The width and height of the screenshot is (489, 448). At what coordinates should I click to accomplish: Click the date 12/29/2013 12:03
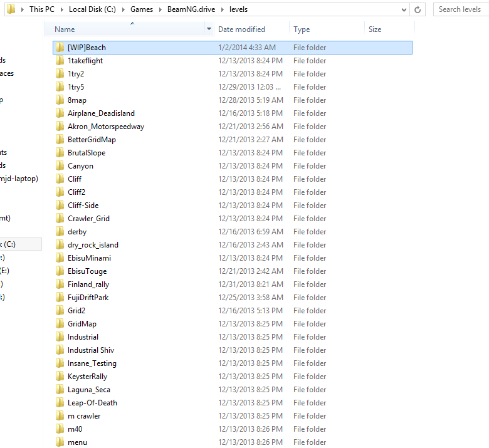(250, 87)
